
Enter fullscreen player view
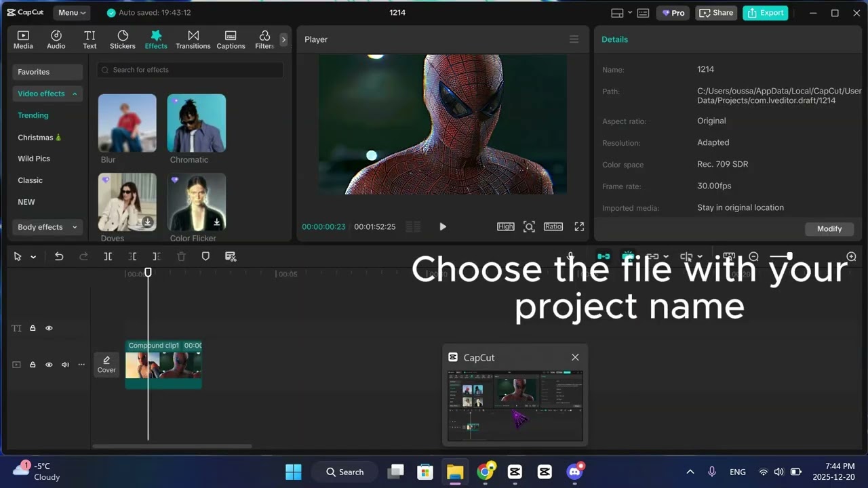click(x=580, y=227)
